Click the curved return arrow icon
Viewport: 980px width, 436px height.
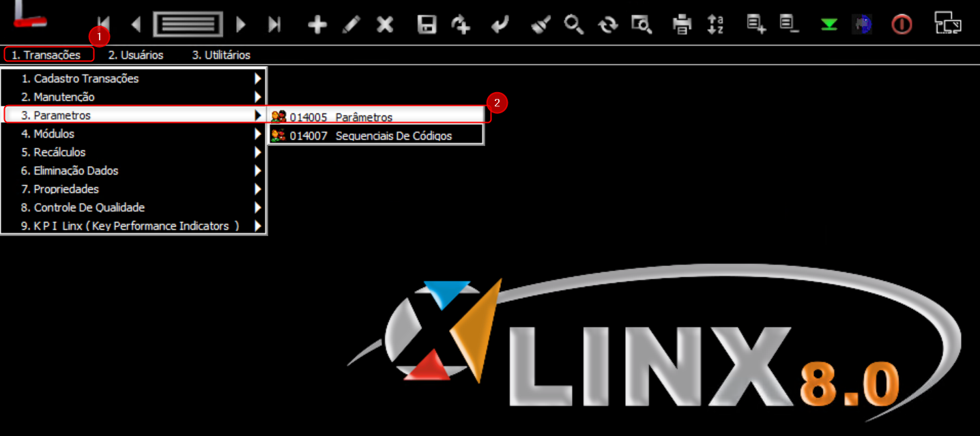click(500, 25)
